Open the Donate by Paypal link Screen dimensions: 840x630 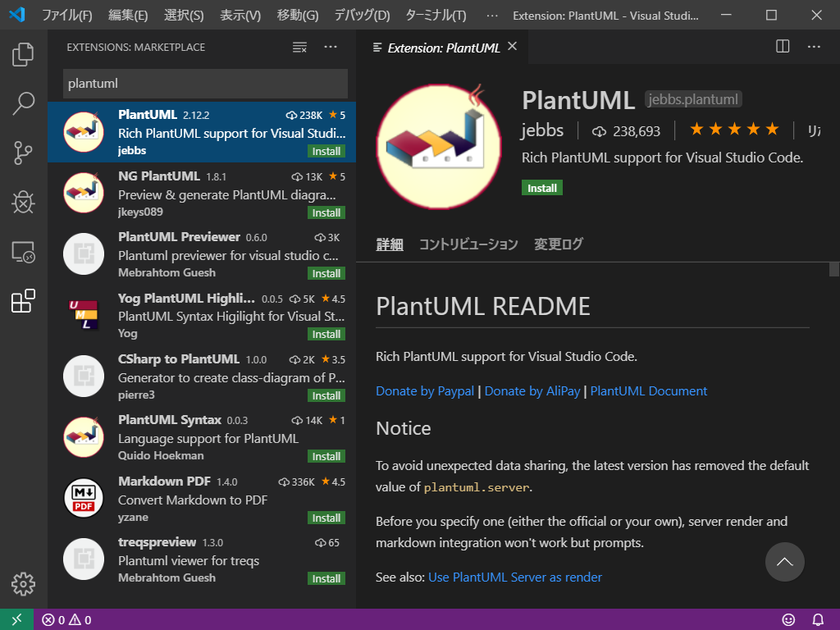425,391
